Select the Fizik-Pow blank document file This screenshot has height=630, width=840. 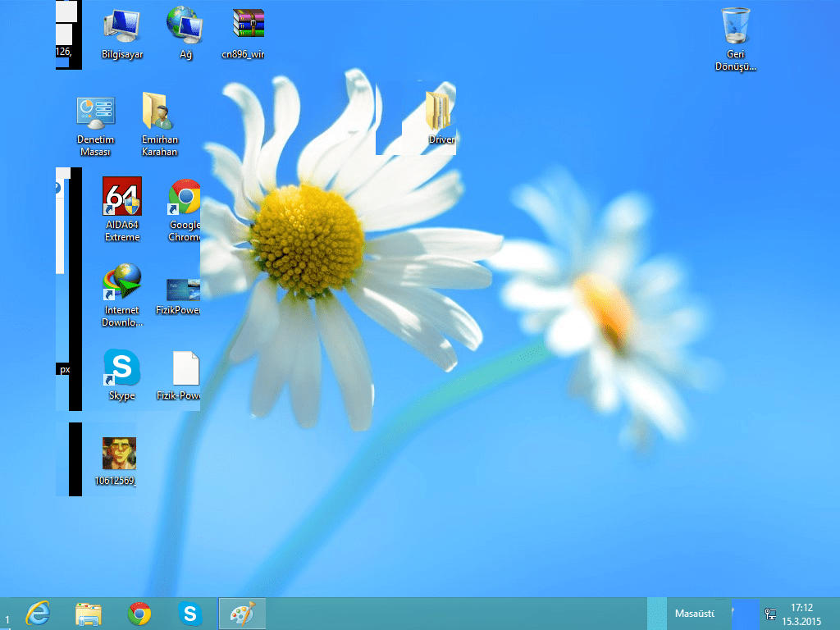180,375
